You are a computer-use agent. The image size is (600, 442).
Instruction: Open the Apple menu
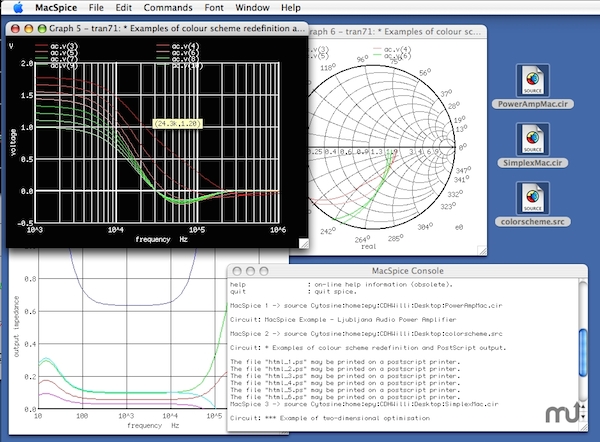pyautogui.click(x=18, y=7)
